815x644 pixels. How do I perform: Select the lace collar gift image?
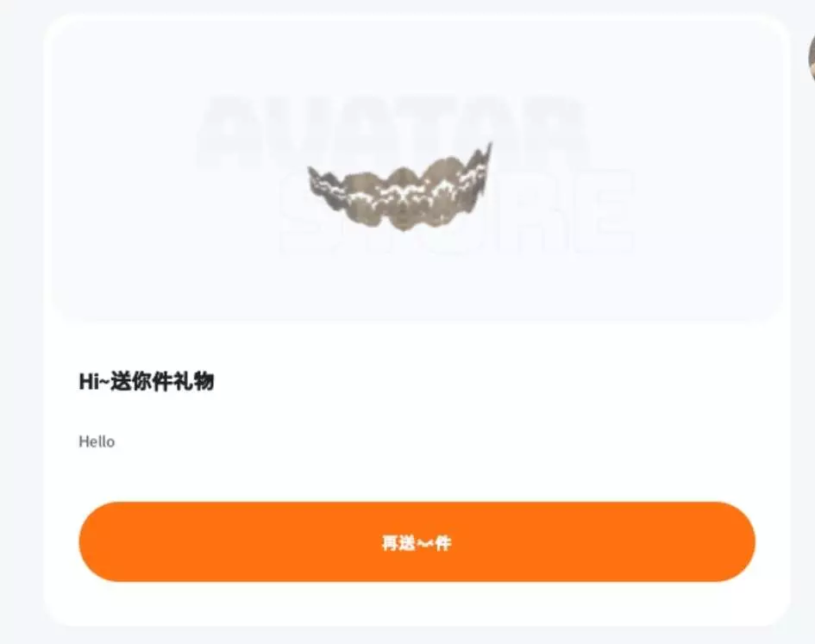tap(400, 188)
